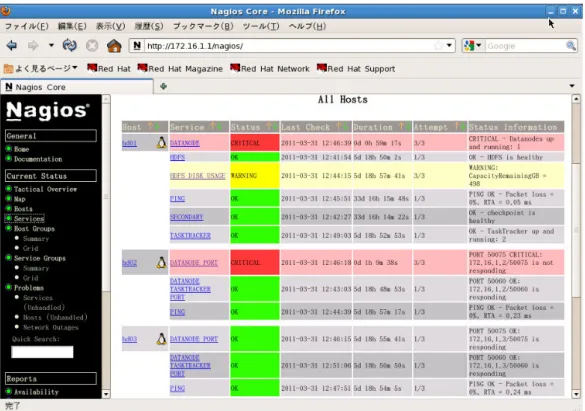This screenshot has width=585, height=411.
Task: Select the Nagios Core browser tab
Action: click(x=77, y=87)
